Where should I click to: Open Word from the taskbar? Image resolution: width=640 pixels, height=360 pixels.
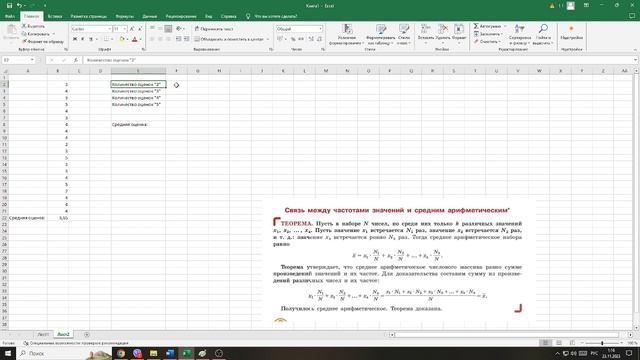tap(170, 353)
